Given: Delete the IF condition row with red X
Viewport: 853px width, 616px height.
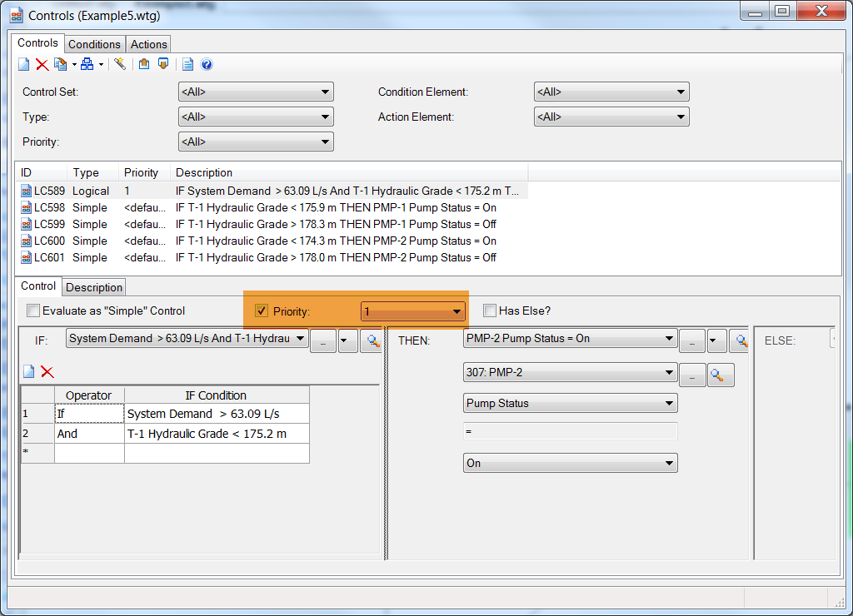Looking at the screenshot, I should [x=47, y=371].
